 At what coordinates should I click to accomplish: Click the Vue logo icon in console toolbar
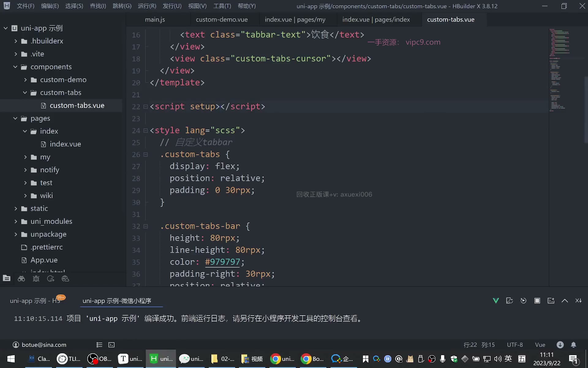496,301
